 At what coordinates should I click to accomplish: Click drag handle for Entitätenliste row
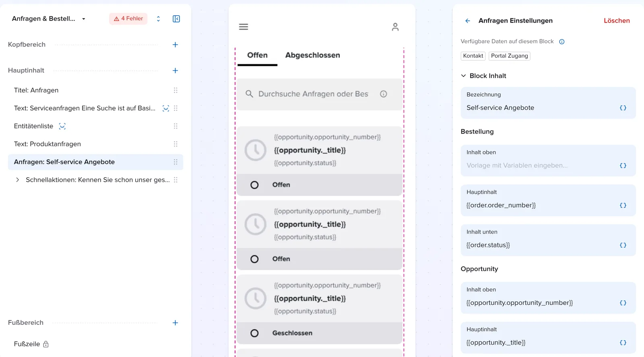click(175, 126)
